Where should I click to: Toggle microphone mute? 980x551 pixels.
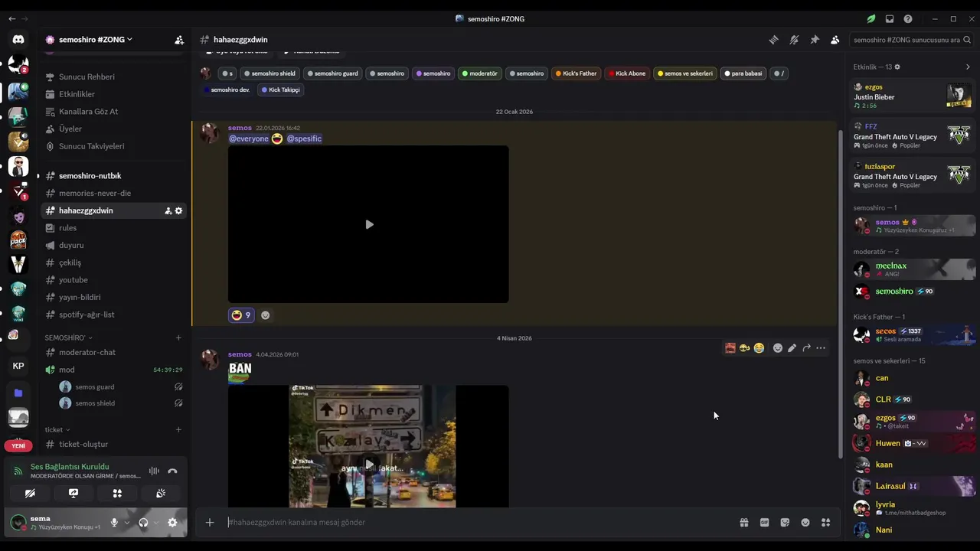tap(114, 523)
